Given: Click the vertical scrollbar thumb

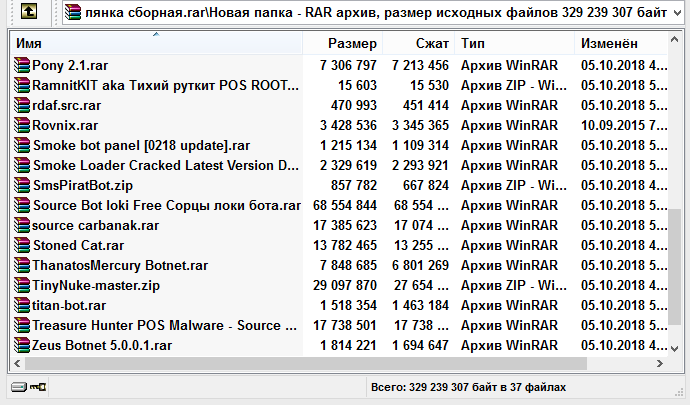Looking at the screenshot, I should pos(674,267).
